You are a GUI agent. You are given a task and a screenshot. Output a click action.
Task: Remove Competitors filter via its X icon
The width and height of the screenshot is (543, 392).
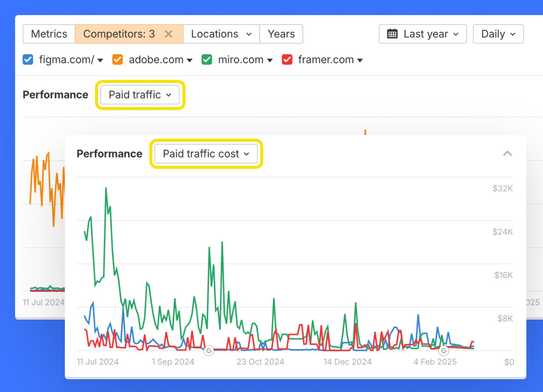click(168, 34)
